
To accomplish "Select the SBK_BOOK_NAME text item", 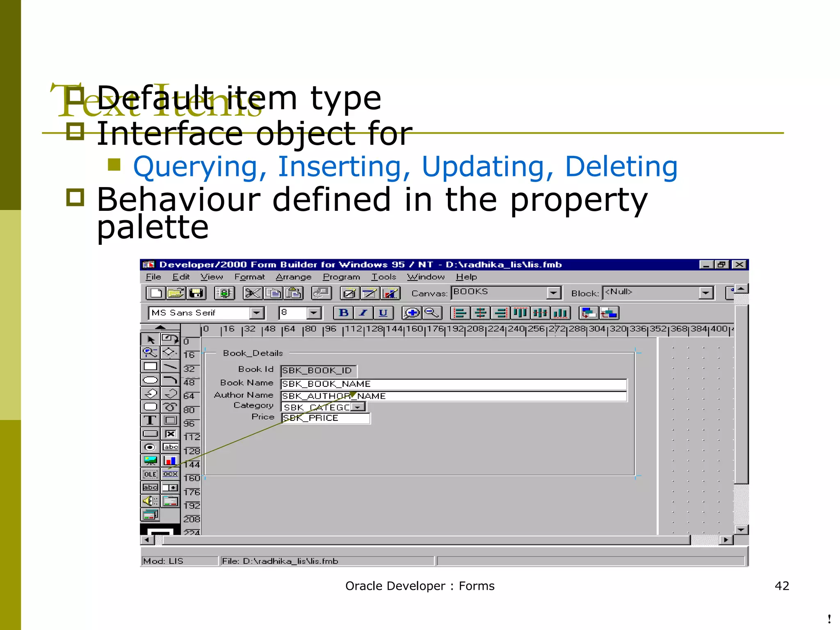I will click(454, 384).
